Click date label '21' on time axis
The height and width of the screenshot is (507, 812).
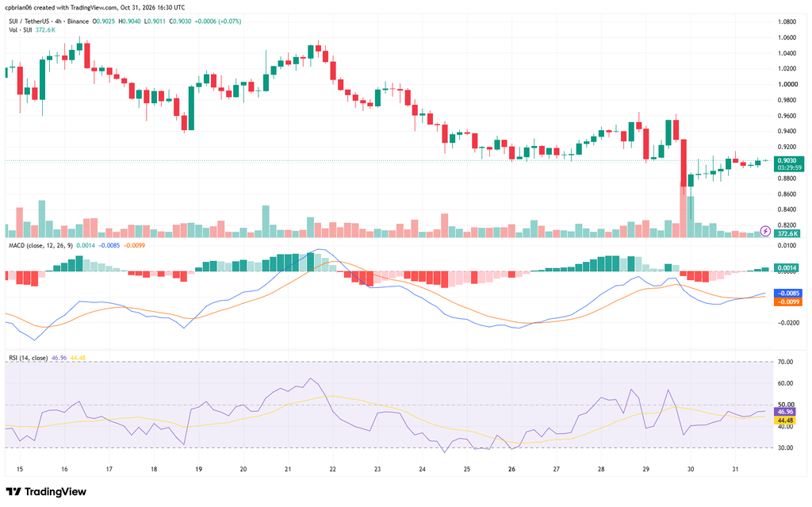point(288,469)
